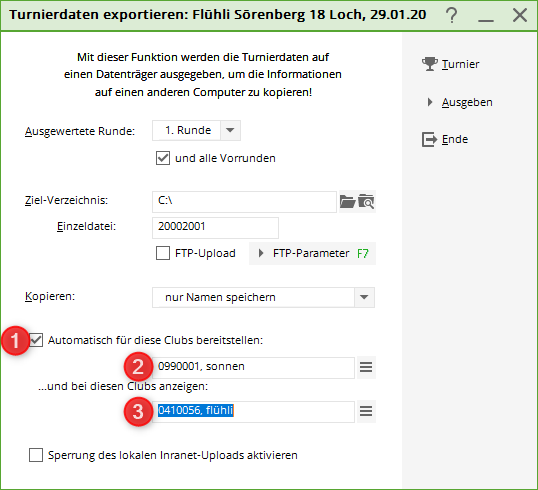Open club list menu beside 0990001, sonnen
The height and width of the screenshot is (490, 538).
[x=366, y=368]
